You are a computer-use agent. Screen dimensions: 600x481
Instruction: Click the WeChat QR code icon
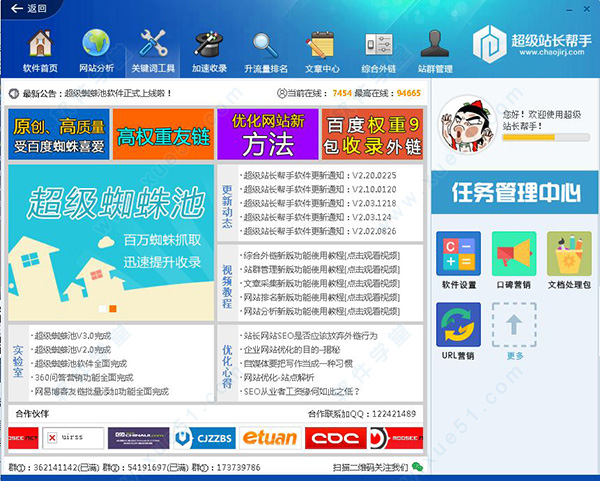coord(418,467)
